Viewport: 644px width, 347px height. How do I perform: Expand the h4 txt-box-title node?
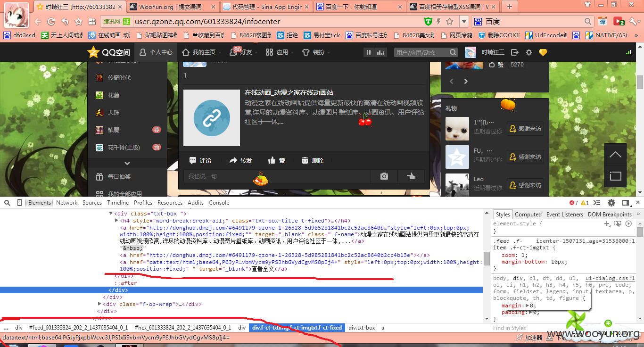click(116, 220)
